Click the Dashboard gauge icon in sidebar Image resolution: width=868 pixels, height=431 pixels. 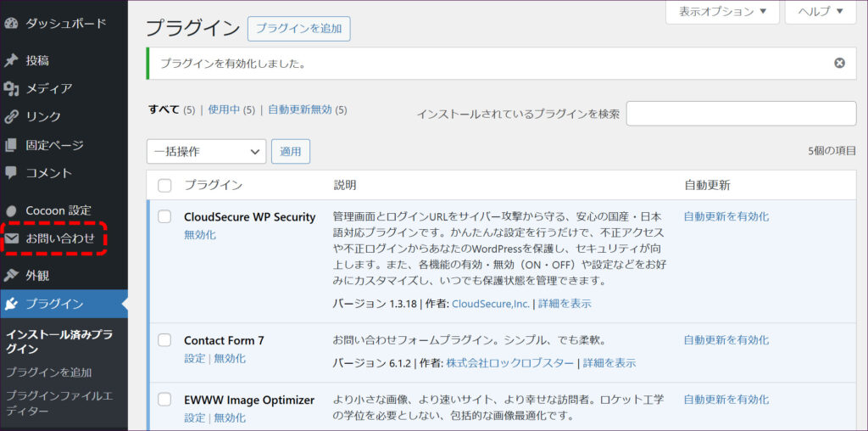click(11, 23)
